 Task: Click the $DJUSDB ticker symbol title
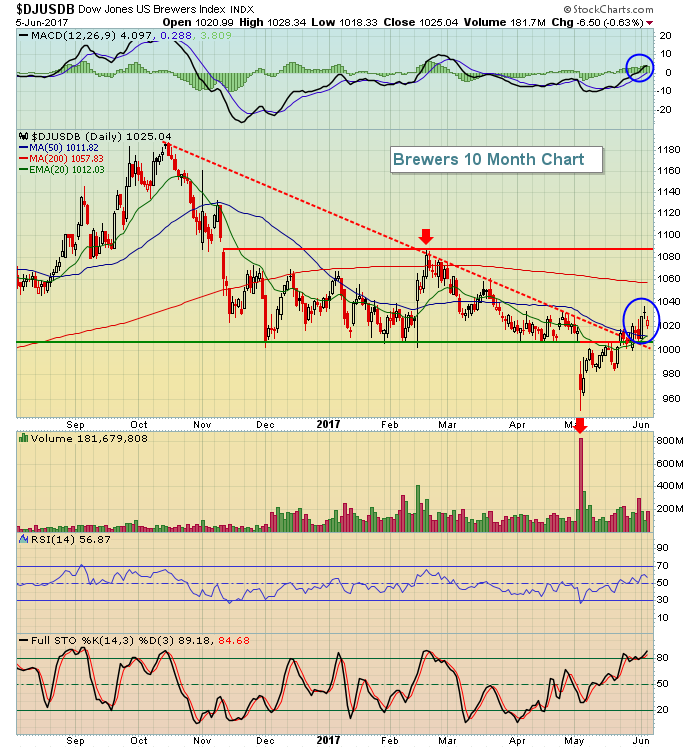pyautogui.click(x=45, y=9)
